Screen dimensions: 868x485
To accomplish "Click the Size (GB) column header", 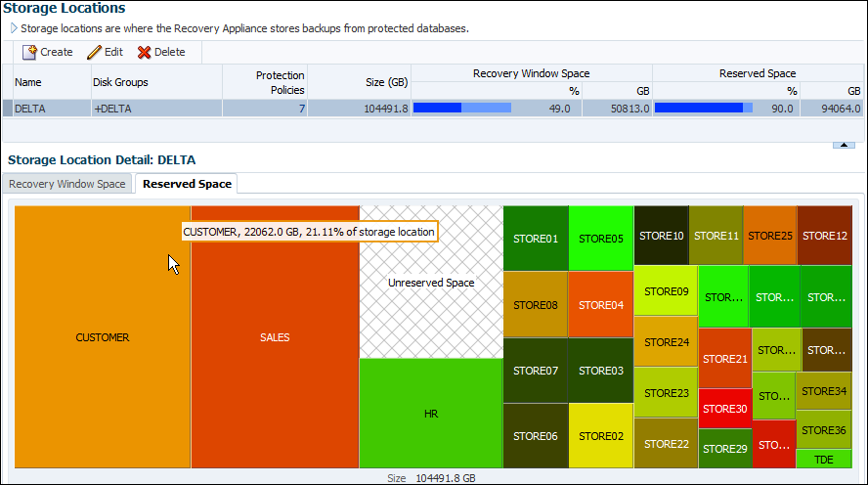I will 360,82.
